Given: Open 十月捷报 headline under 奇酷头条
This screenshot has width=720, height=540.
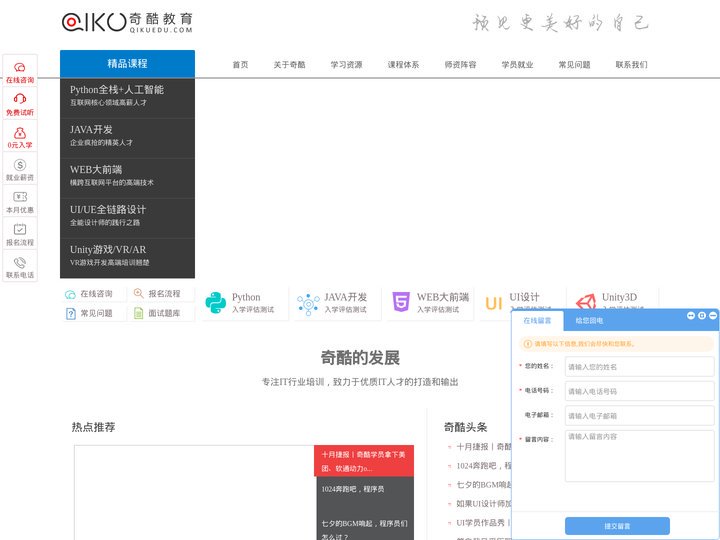Looking at the screenshot, I should [x=484, y=446].
